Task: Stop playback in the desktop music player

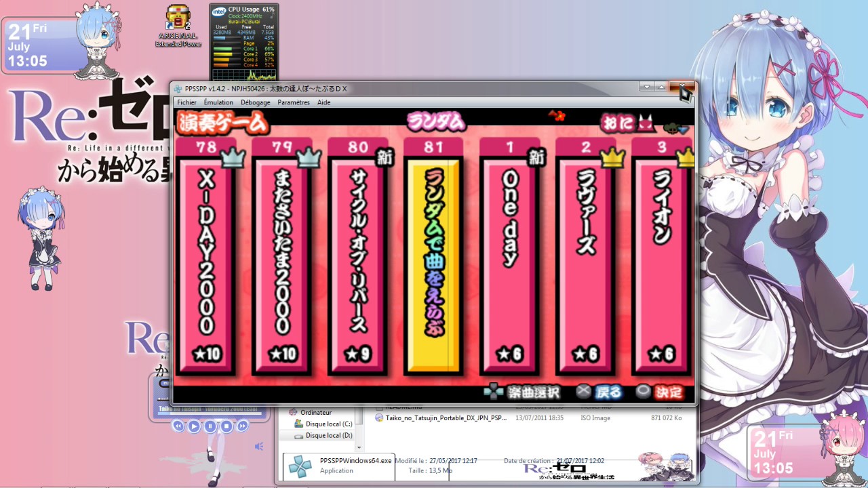Action: tap(226, 426)
